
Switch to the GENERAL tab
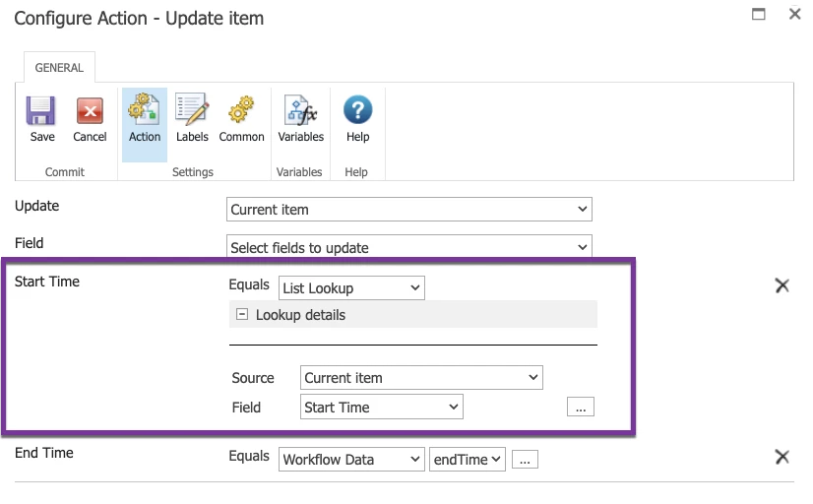(x=59, y=67)
